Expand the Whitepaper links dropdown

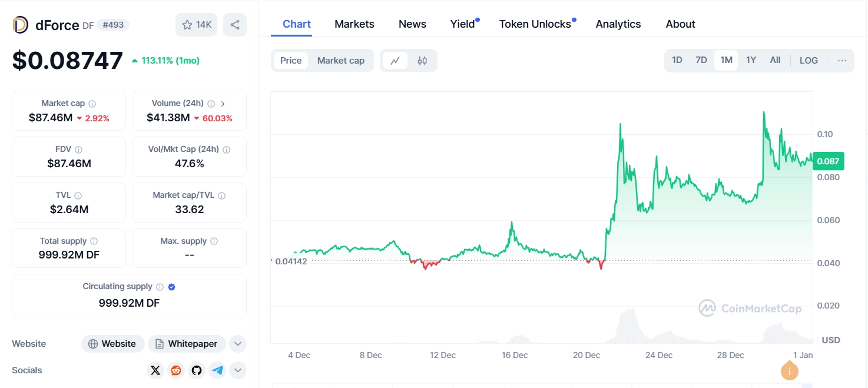tap(238, 344)
